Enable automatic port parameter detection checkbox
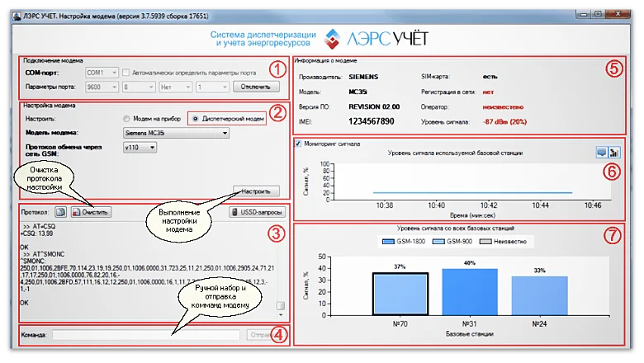644x363 pixels. click(x=126, y=73)
